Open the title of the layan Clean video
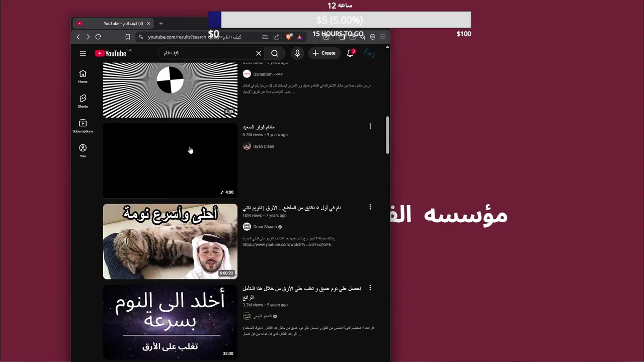 (x=259, y=127)
